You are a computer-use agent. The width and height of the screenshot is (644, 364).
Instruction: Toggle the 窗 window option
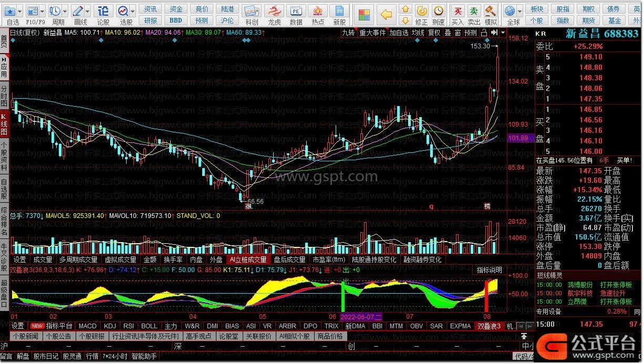[458, 33]
